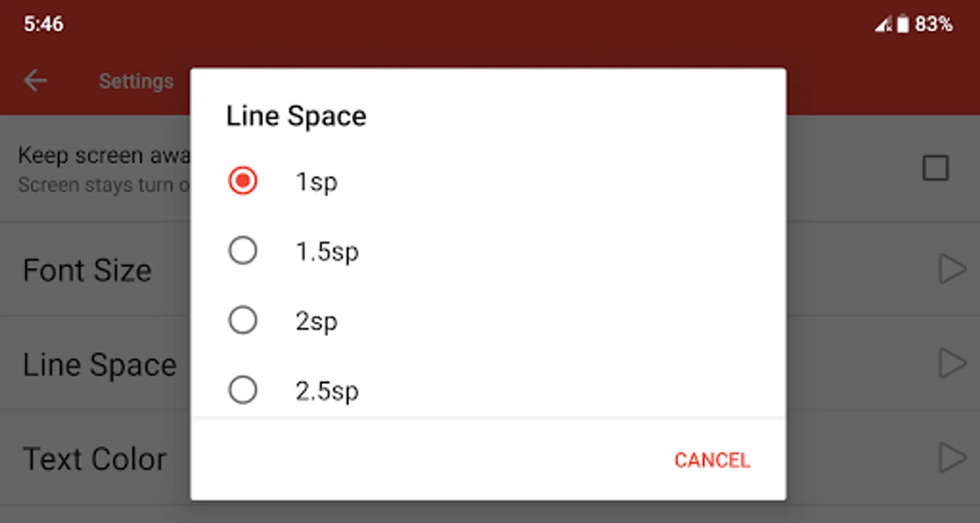Tap the Line Space row behind the dialog

[99, 365]
